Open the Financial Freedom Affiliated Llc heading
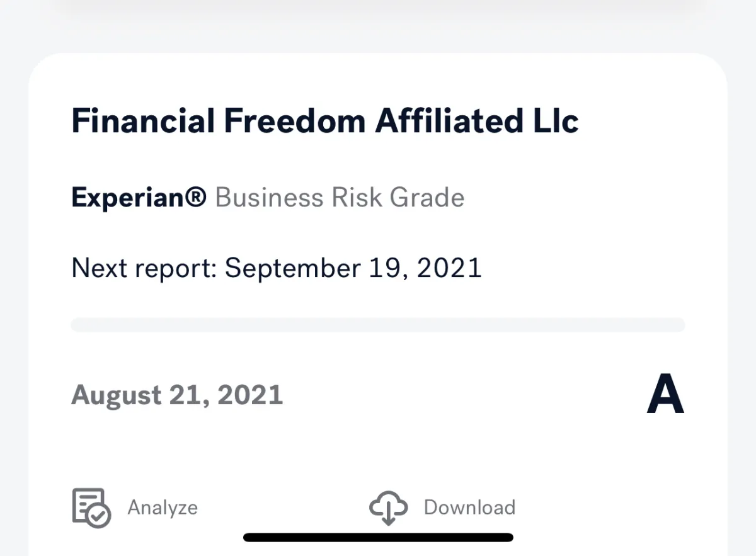 pyautogui.click(x=325, y=121)
